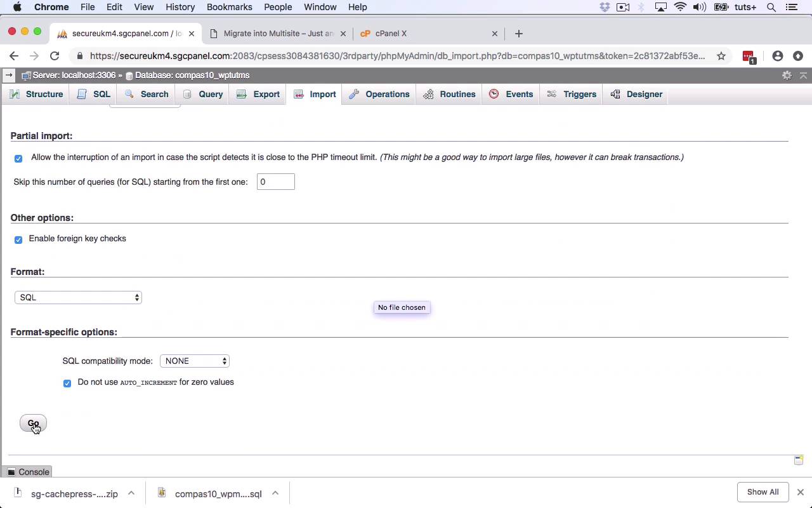Open the Routines tab
812x508 pixels.
point(449,94)
